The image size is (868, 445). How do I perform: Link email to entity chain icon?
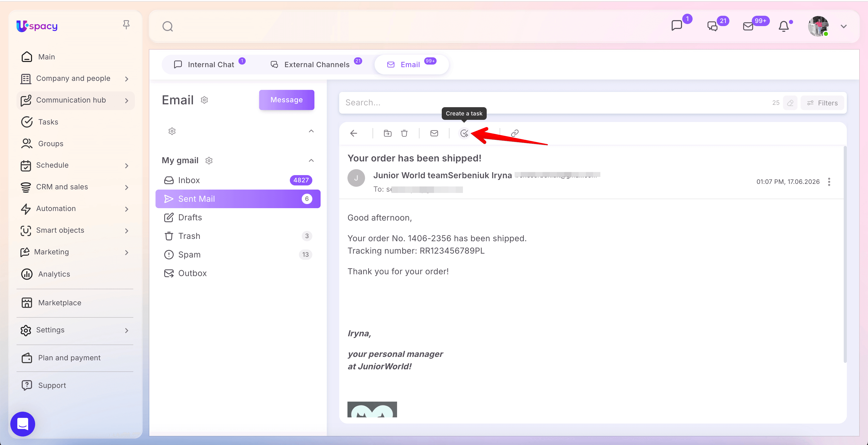515,134
